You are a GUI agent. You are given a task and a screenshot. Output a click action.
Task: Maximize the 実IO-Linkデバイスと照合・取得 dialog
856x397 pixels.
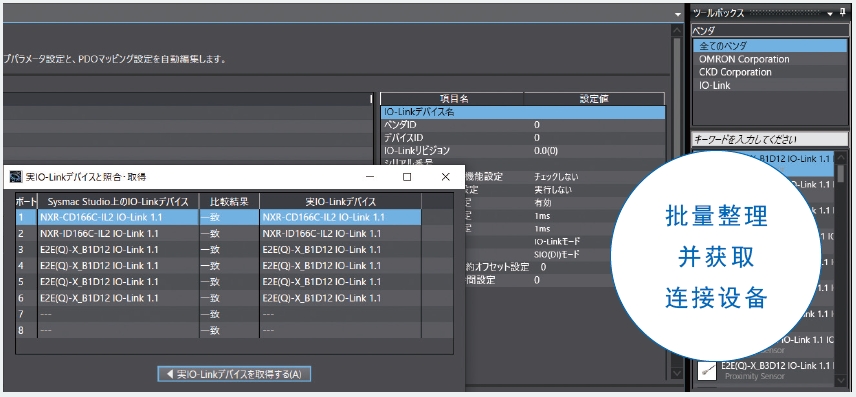click(x=407, y=176)
